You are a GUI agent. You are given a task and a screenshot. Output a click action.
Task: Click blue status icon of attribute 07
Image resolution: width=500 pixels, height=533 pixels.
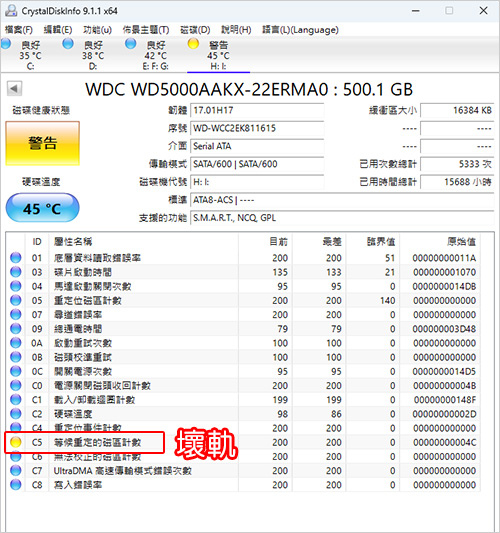click(16, 314)
